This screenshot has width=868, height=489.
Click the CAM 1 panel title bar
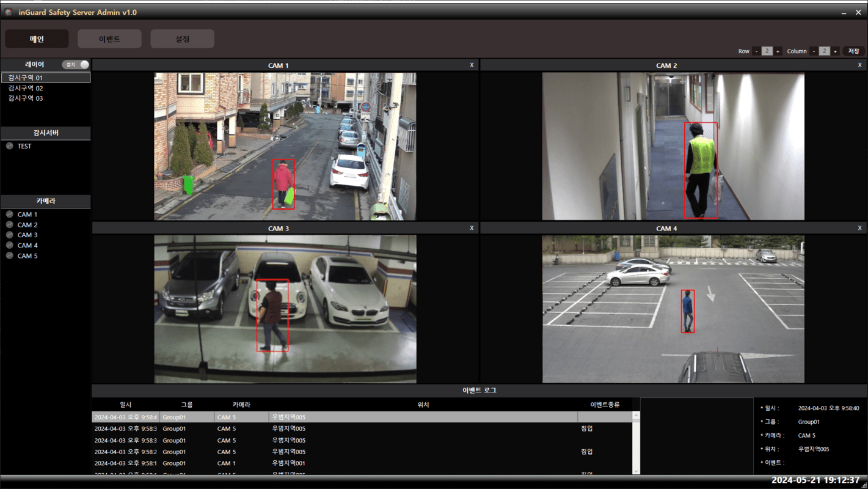point(285,65)
